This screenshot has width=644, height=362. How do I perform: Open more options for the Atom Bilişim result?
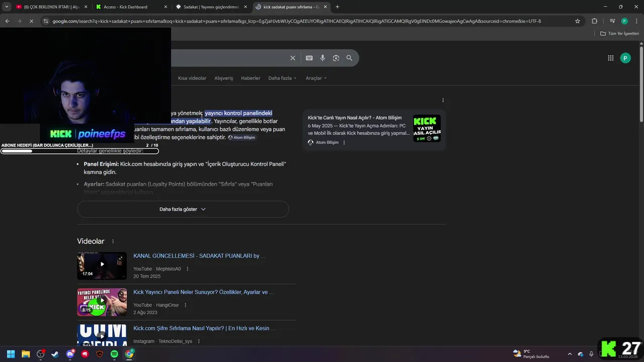coord(344,142)
